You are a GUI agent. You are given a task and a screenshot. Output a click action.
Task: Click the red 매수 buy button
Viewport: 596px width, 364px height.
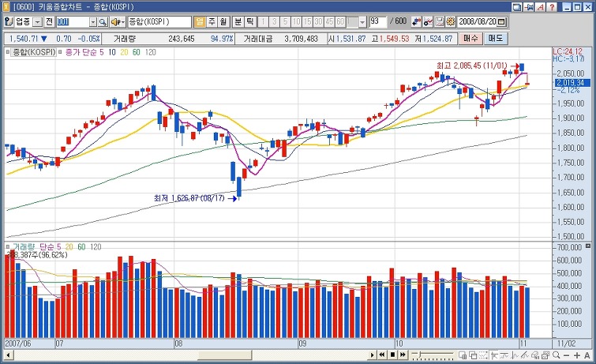[x=470, y=38]
